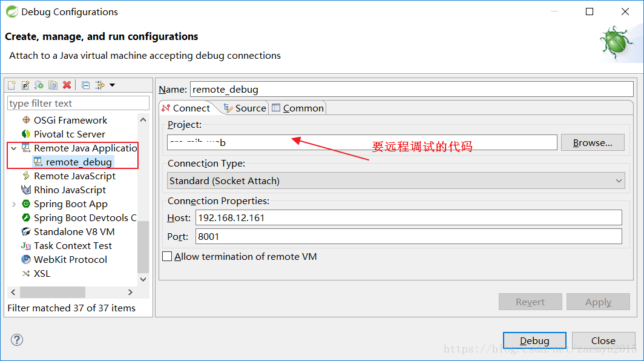This screenshot has height=361, width=644.
Task: Select the WebKit Protocol entry
Action: 70,259
